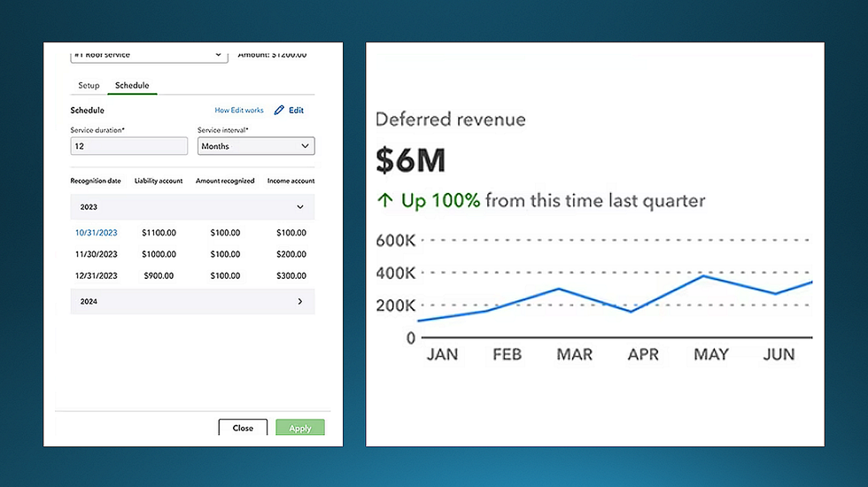
Task: Collapse the 2023 schedule section
Action: click(x=299, y=207)
